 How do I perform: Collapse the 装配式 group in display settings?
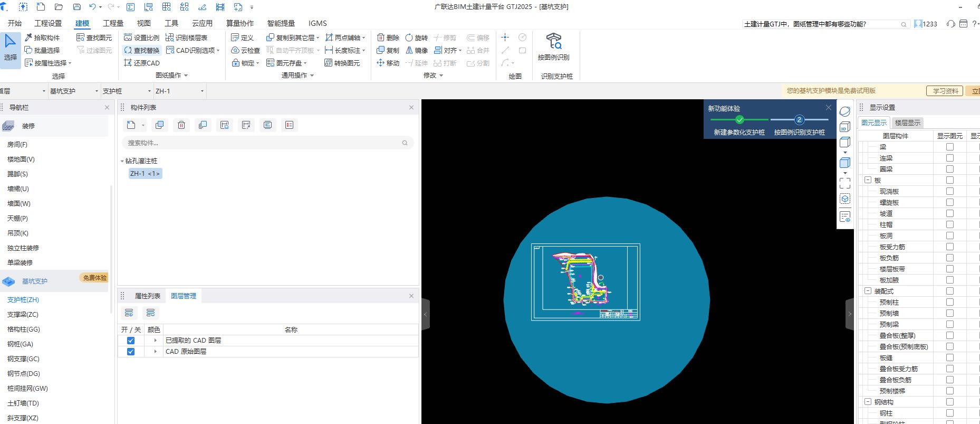click(x=868, y=291)
